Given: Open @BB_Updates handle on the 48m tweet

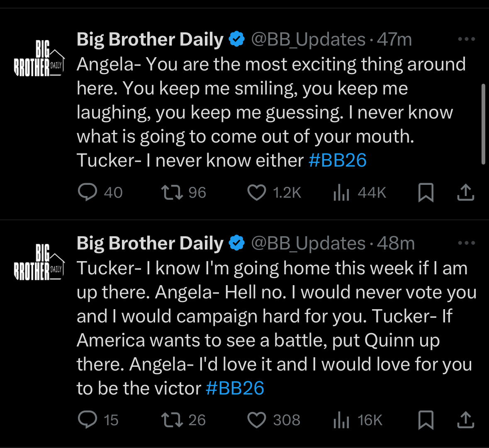Looking at the screenshot, I should tap(308, 243).
